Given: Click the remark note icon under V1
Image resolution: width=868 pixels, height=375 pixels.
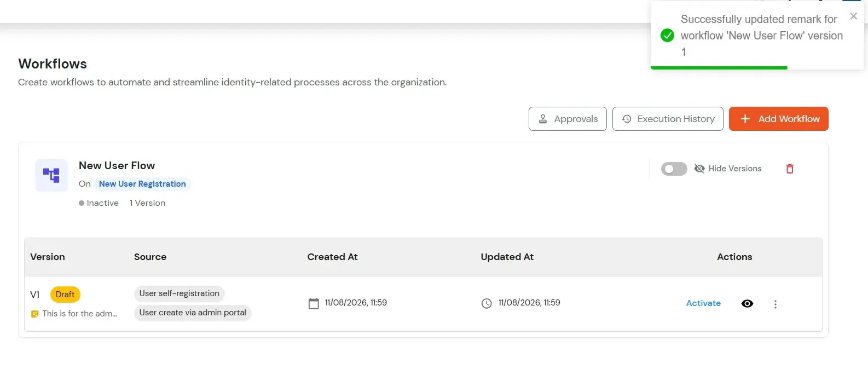Looking at the screenshot, I should coord(35,314).
